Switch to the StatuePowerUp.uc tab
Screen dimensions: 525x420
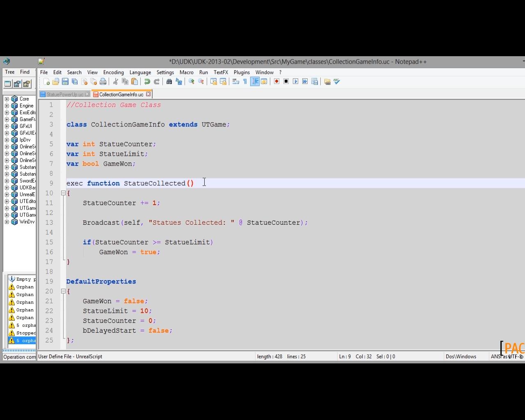point(64,94)
